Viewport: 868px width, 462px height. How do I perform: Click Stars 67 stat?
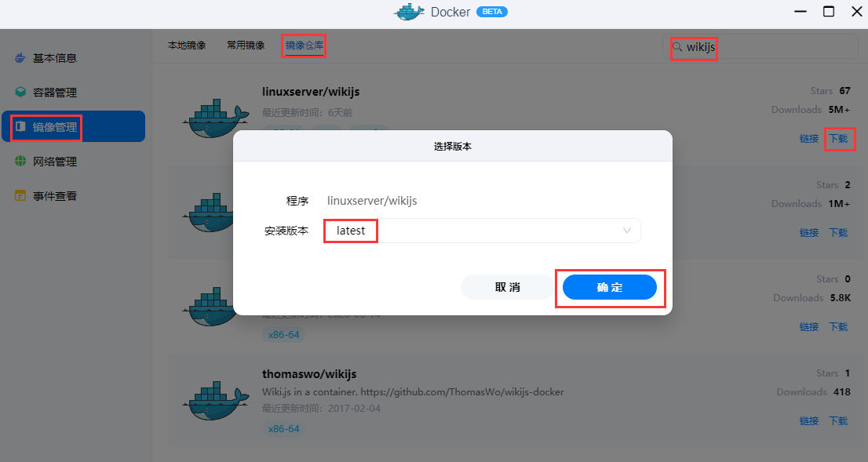[x=830, y=91]
